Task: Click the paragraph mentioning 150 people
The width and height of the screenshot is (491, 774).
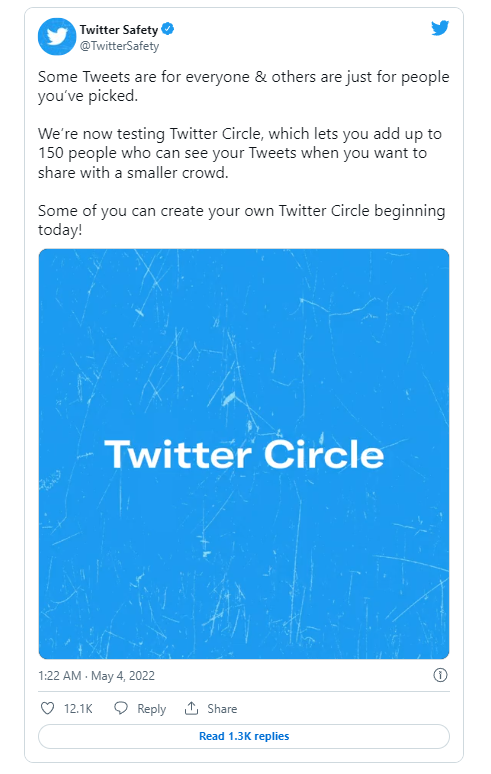Action: click(x=240, y=153)
